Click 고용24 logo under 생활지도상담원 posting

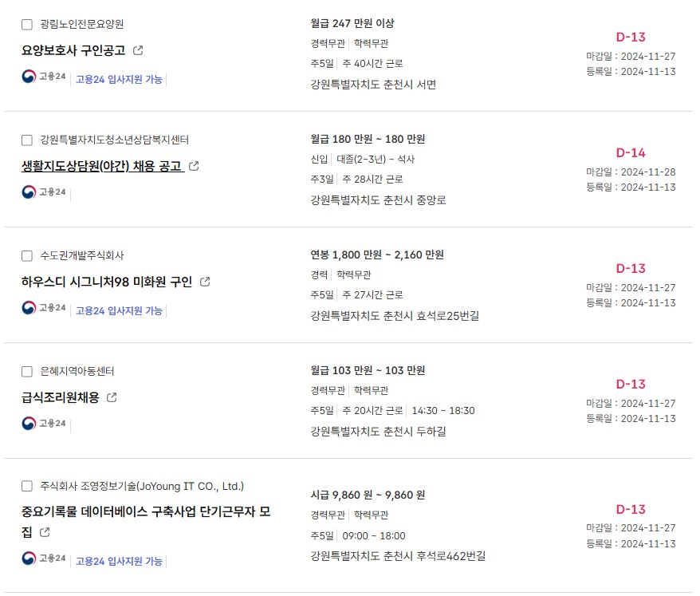(44, 192)
